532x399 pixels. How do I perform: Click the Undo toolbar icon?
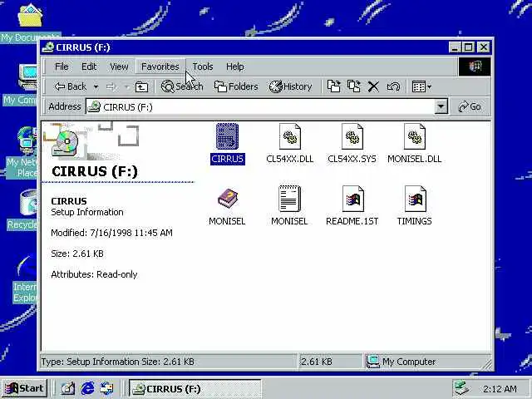393,86
